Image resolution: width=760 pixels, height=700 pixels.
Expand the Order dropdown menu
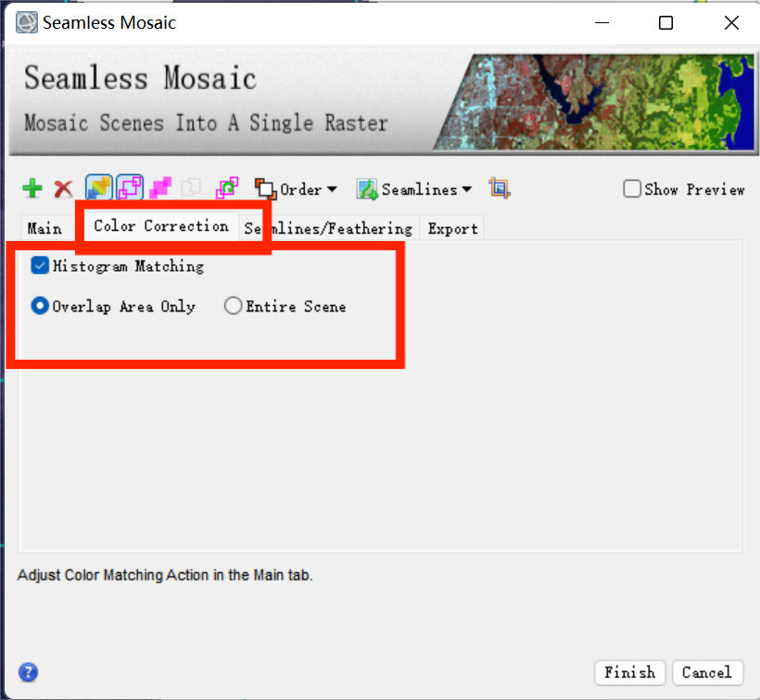pyautogui.click(x=296, y=189)
